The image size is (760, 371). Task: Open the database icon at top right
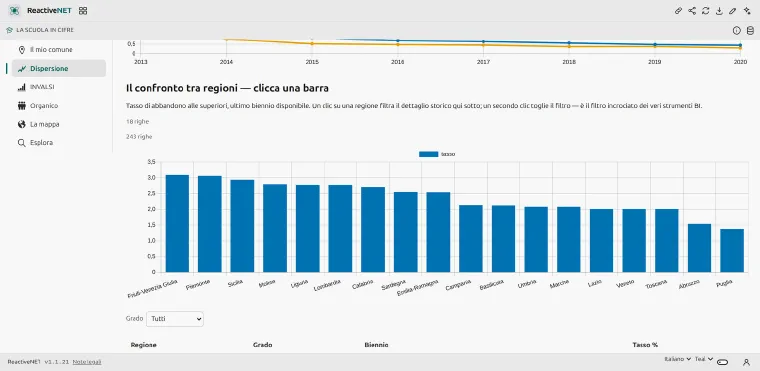750,31
